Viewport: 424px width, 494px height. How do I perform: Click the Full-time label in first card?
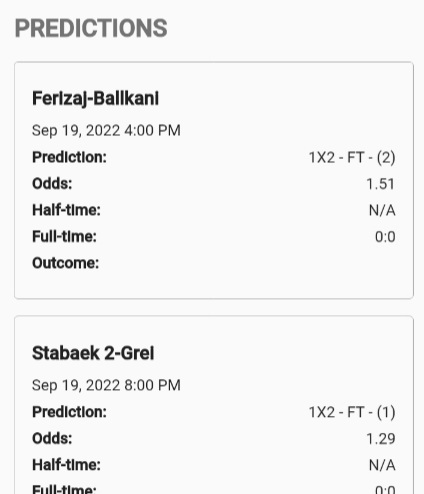[x=64, y=237]
